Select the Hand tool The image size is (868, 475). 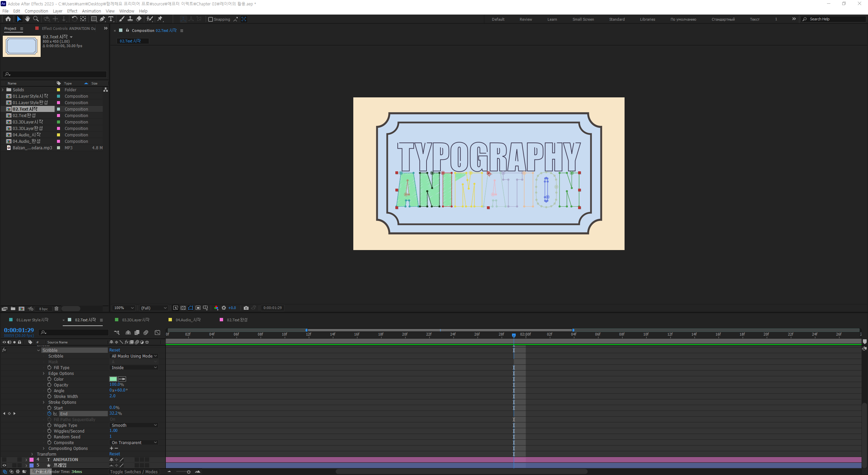(27, 19)
